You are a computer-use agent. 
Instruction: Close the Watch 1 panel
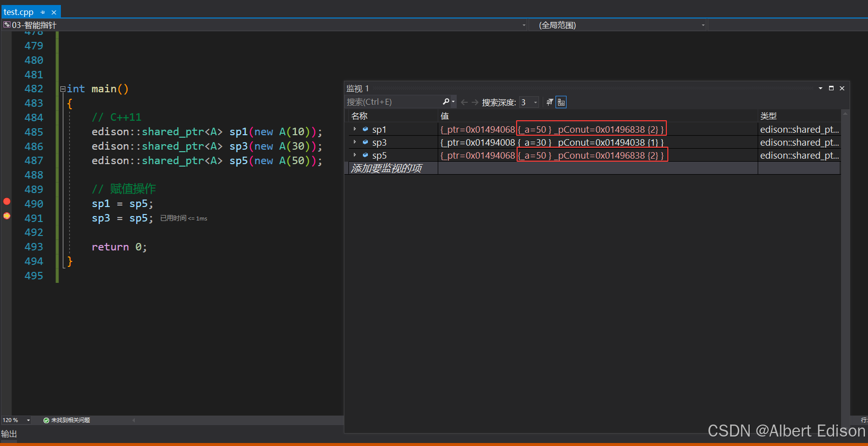click(842, 88)
